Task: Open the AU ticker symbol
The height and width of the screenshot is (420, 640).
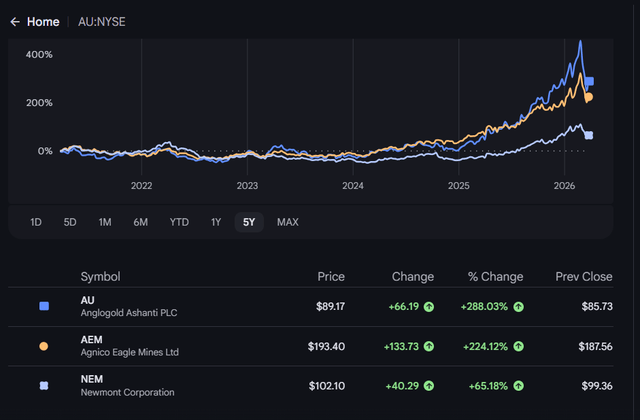Action: [87, 300]
